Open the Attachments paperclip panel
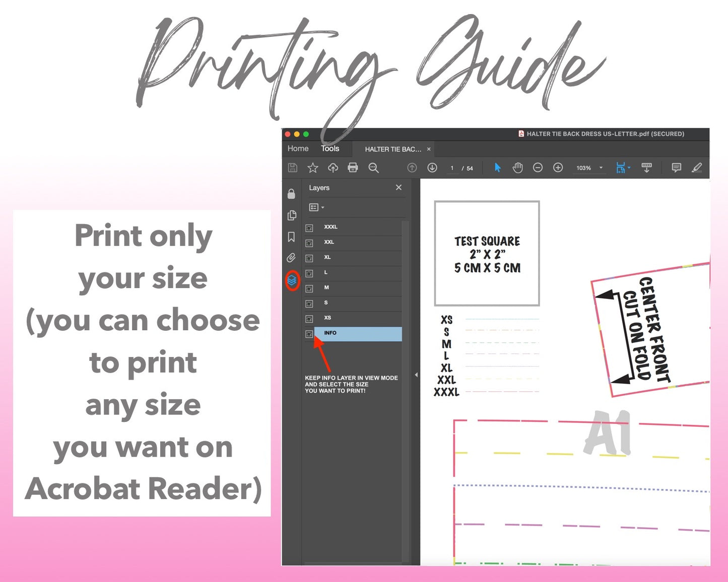The width and height of the screenshot is (728, 582). tap(291, 258)
